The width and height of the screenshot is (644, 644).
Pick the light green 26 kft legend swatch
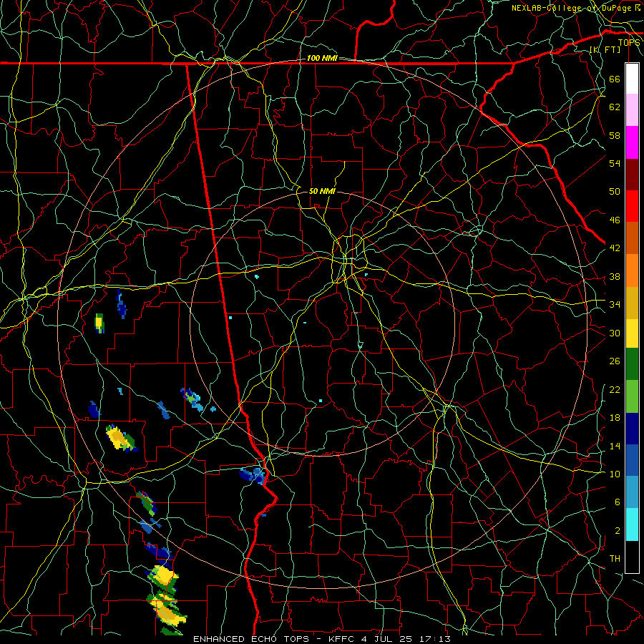[632, 396]
